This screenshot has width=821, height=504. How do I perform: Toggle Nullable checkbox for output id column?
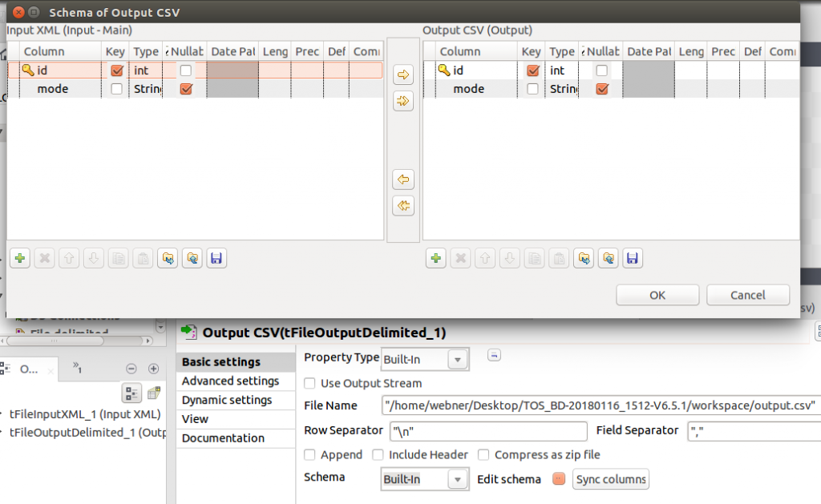pos(602,71)
